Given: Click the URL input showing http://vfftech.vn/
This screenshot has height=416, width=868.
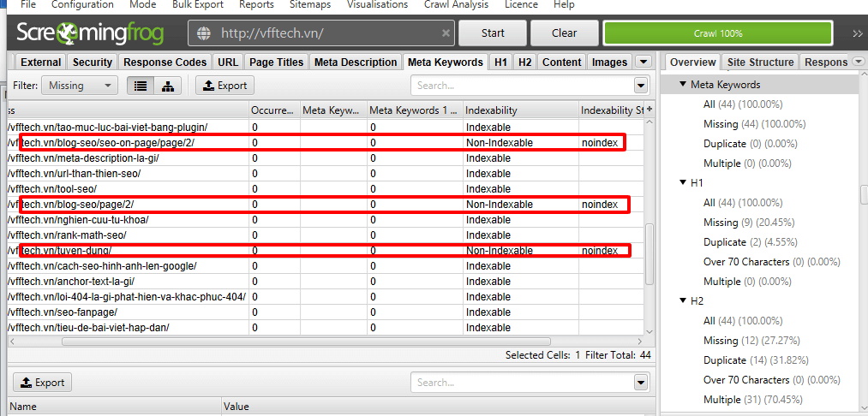Looking at the screenshot, I should click(x=321, y=33).
